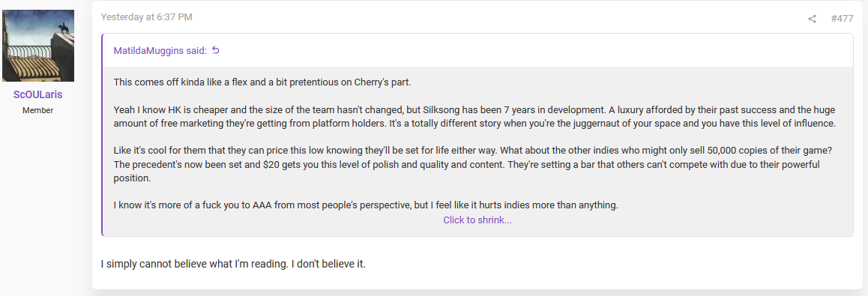Collapse the quote with 'Click to shrink...'

[477, 220]
